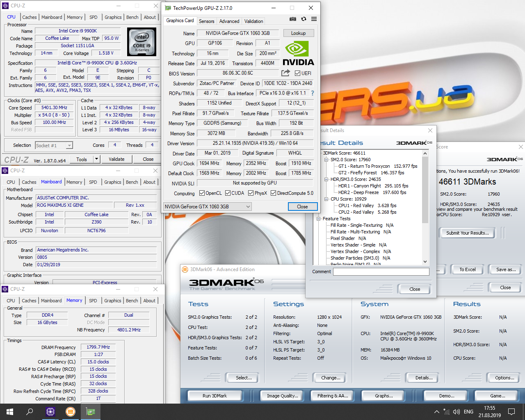
Task: Click the volume tray icon
Action: (x=457, y=412)
